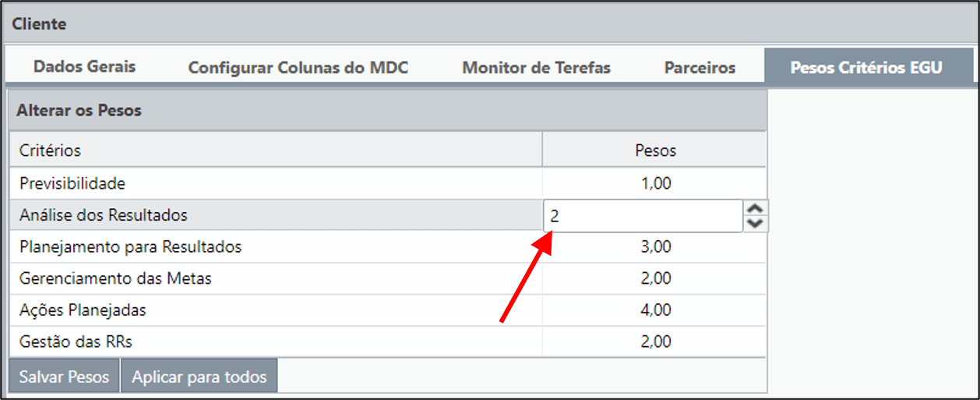The width and height of the screenshot is (980, 400).
Task: Click the Previsibilidade criteria row
Action: (x=387, y=184)
